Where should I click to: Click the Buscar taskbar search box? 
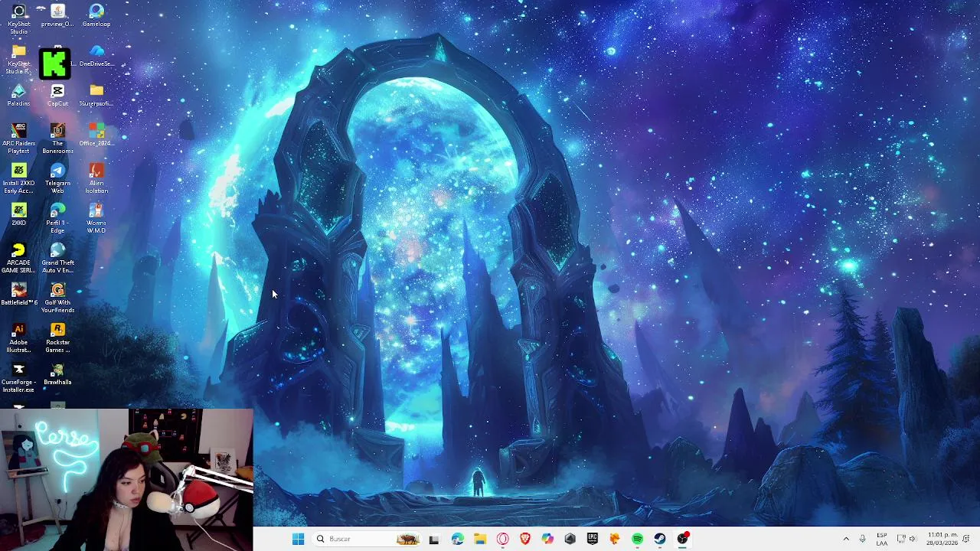367,539
